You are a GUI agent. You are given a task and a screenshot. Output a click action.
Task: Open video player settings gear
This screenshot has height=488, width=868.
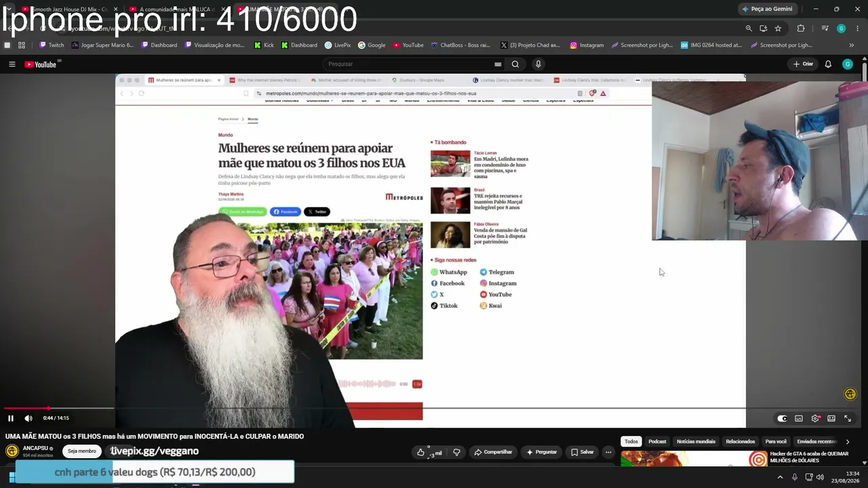click(815, 419)
